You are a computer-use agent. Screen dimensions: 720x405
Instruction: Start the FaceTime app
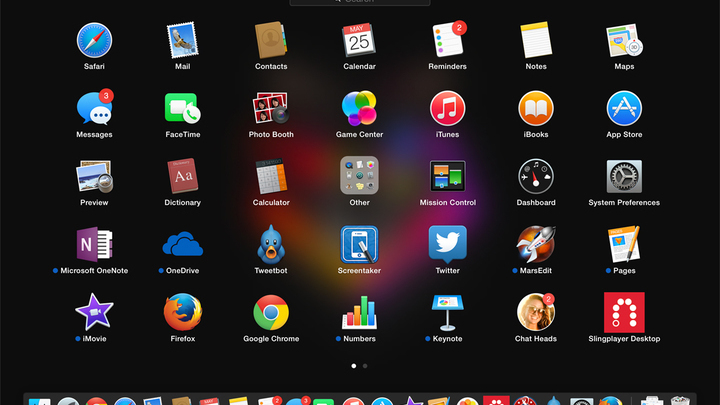[182, 108]
